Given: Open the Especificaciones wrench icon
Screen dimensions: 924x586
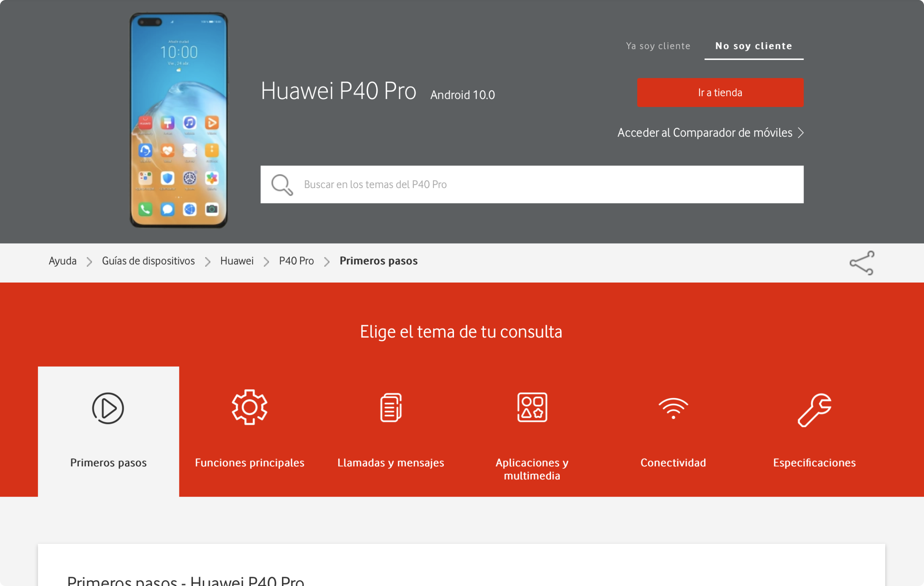Looking at the screenshot, I should tap(814, 410).
